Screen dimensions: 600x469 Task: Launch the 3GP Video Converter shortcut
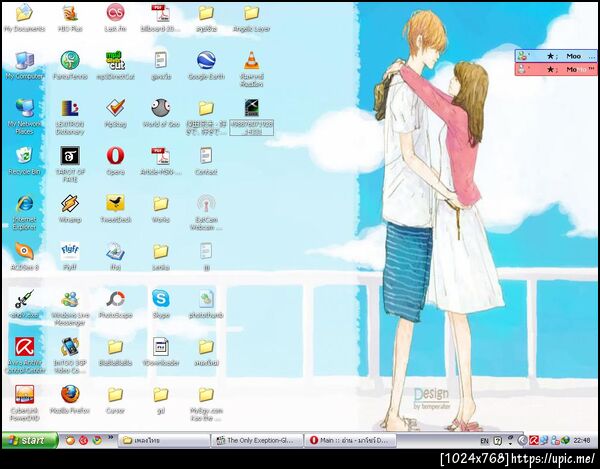tap(70, 355)
